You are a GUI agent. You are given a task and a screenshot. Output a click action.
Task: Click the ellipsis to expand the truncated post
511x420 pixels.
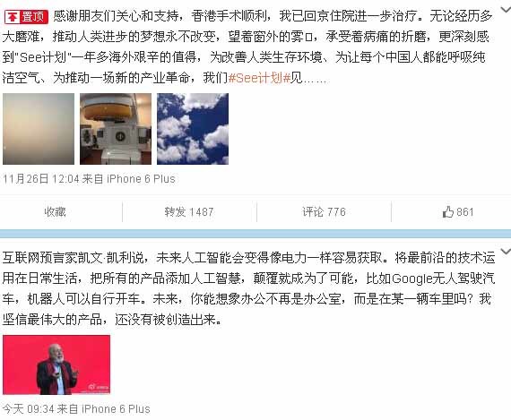(x=315, y=80)
